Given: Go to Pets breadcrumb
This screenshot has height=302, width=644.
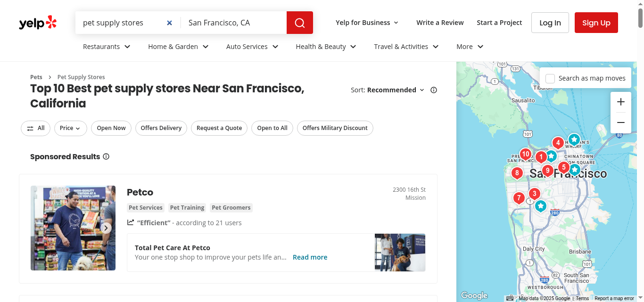Looking at the screenshot, I should (x=36, y=77).
